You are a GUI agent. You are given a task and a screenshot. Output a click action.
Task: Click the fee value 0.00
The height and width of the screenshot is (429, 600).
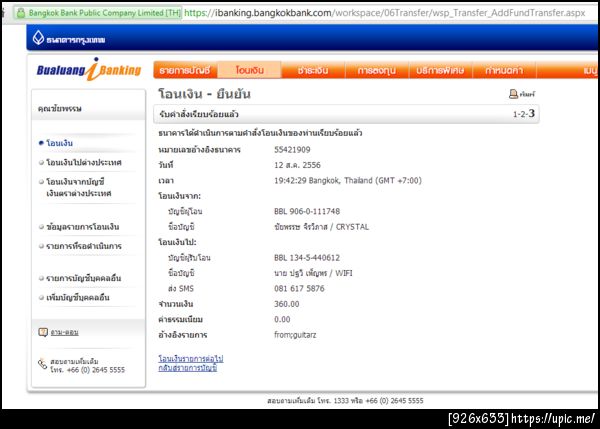click(282, 319)
